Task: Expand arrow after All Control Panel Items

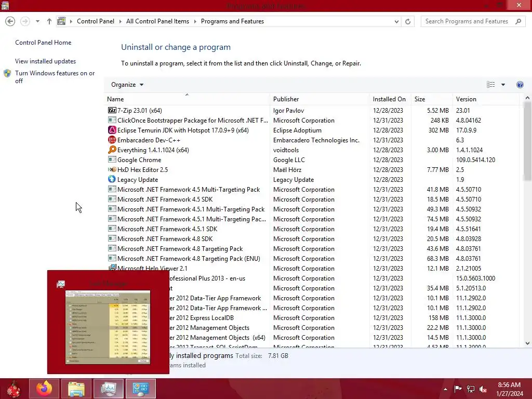Action: tap(195, 21)
